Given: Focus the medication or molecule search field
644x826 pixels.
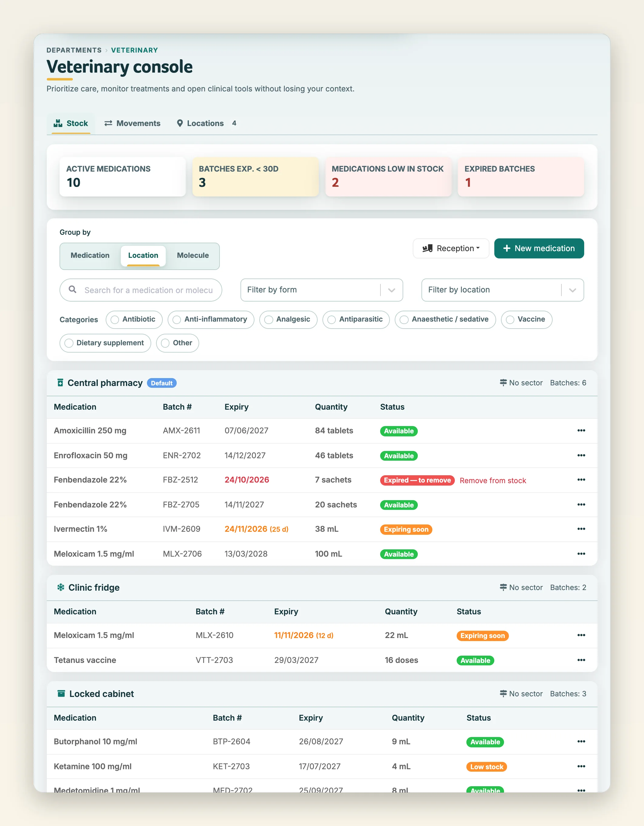Looking at the screenshot, I should [141, 290].
